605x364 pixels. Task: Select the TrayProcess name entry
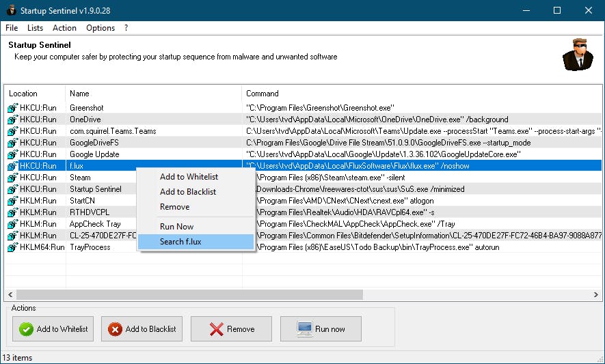90,247
